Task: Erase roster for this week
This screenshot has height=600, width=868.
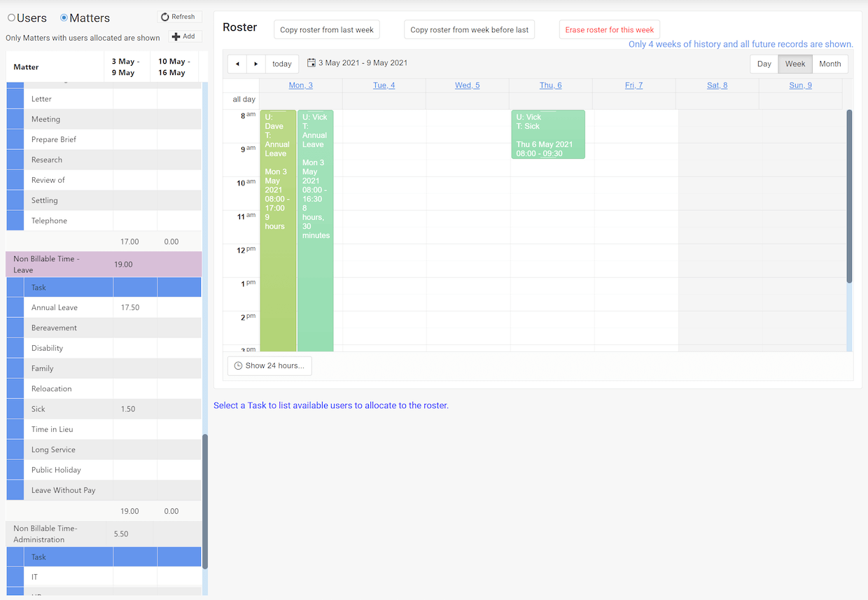Action: point(610,29)
